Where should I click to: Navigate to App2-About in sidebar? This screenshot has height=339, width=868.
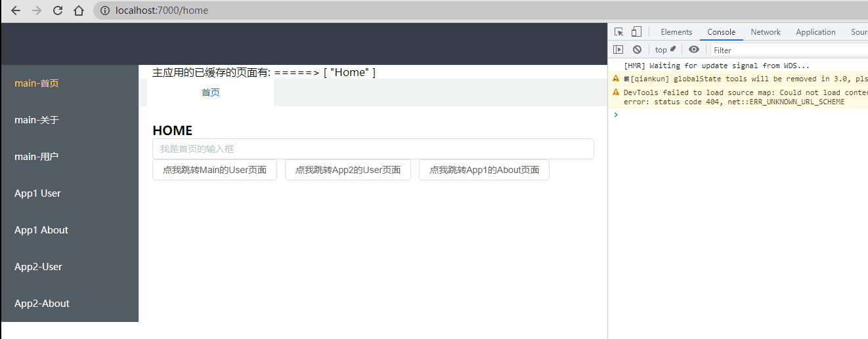click(70, 304)
